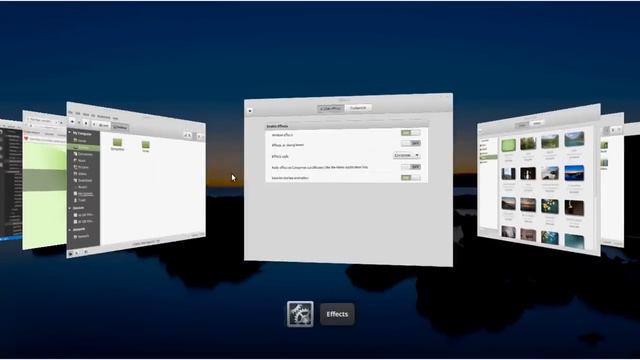
Task: Switch to the Settings tab in Backgrounds window
Action: 537,123
